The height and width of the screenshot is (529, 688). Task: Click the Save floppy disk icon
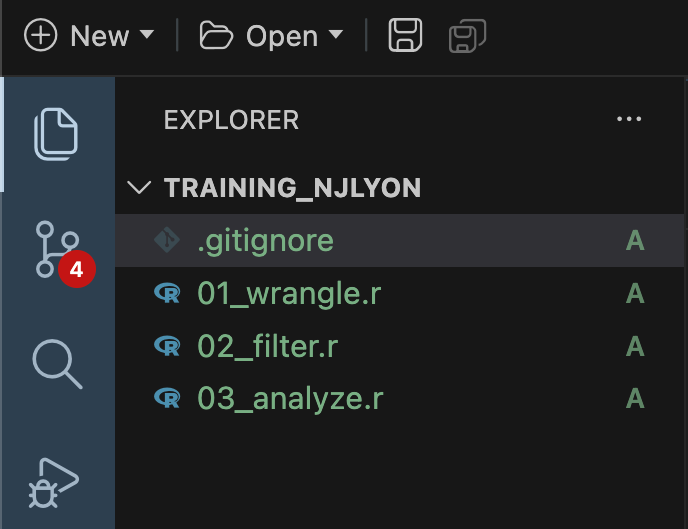404,37
